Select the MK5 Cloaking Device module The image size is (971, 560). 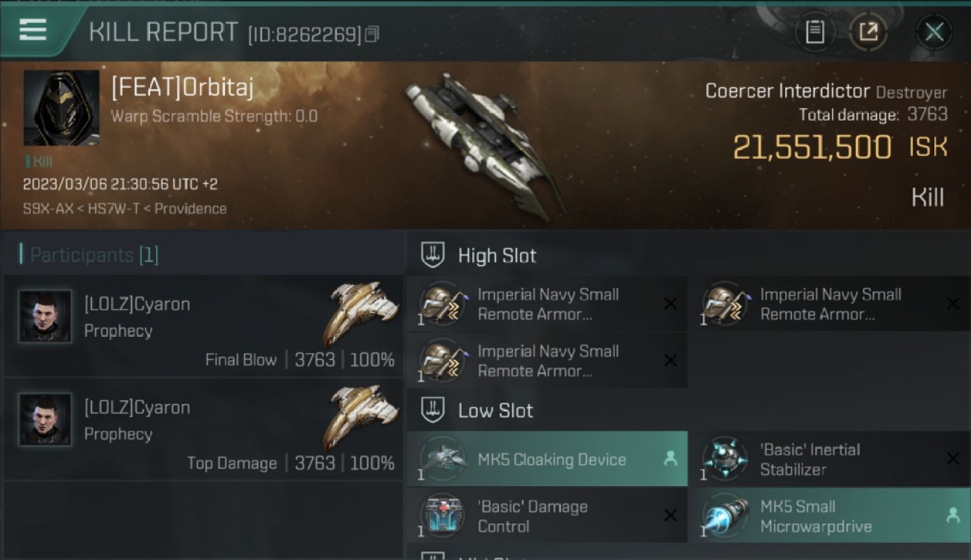tap(547, 459)
